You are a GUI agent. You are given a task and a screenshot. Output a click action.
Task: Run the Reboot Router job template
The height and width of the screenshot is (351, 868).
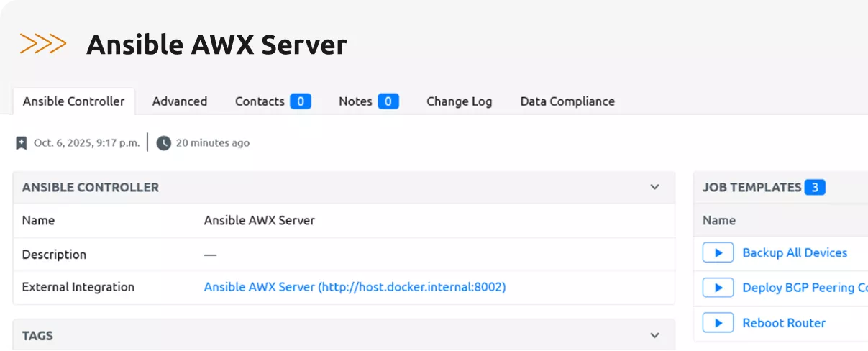pos(718,323)
